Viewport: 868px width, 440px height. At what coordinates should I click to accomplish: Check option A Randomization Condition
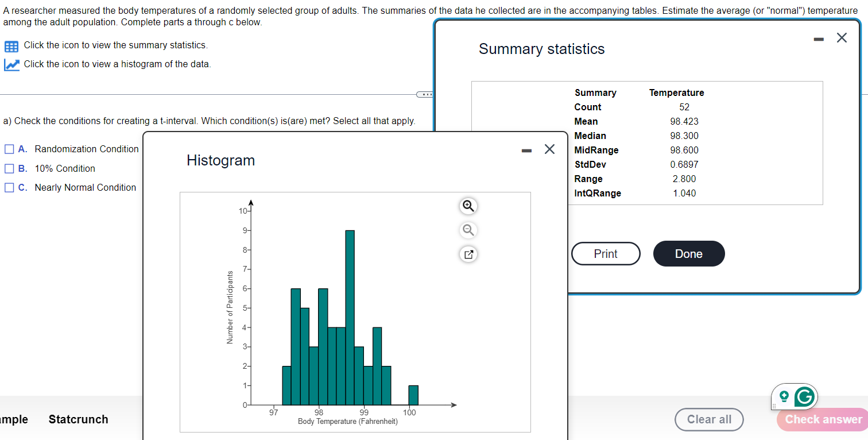point(9,149)
